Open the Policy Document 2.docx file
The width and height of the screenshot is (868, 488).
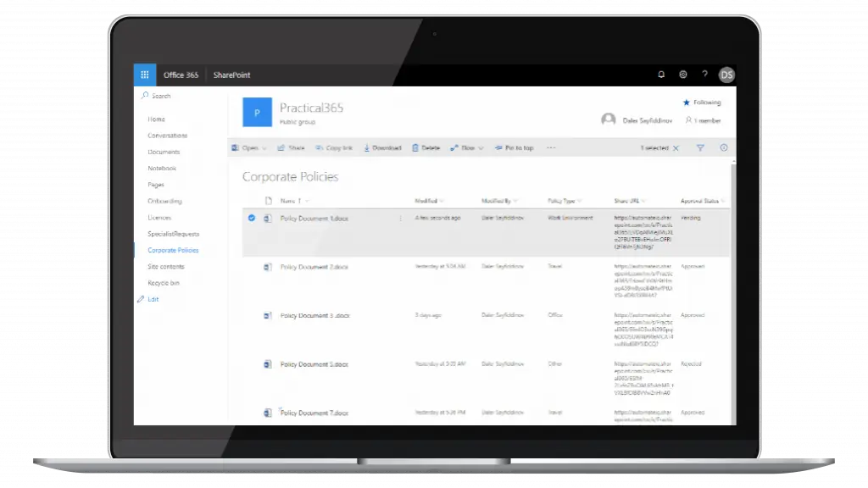[x=314, y=267]
